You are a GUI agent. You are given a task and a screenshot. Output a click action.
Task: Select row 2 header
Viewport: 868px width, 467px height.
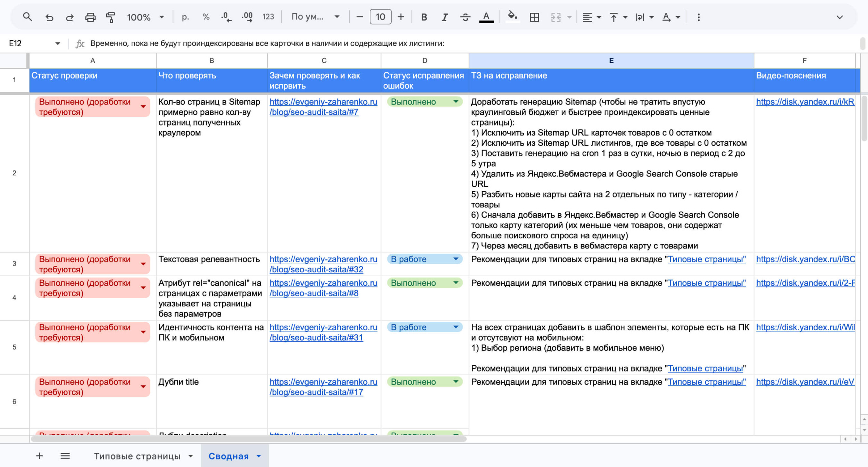(14, 173)
